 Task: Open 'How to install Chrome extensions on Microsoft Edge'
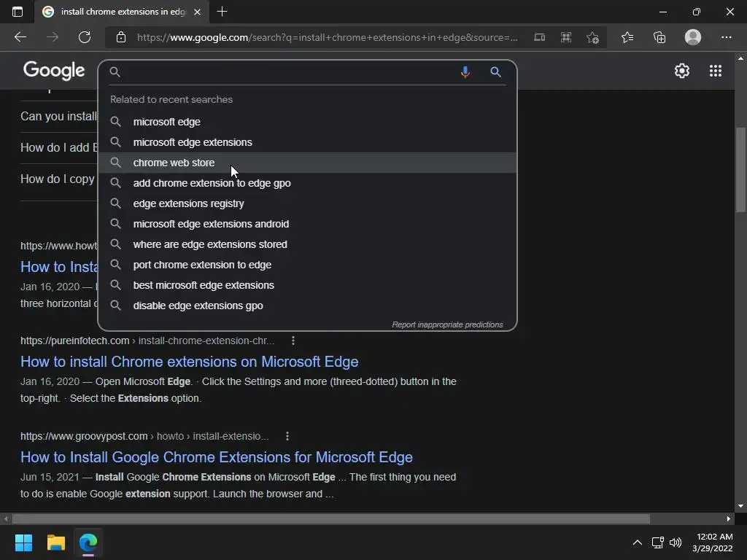coord(189,362)
